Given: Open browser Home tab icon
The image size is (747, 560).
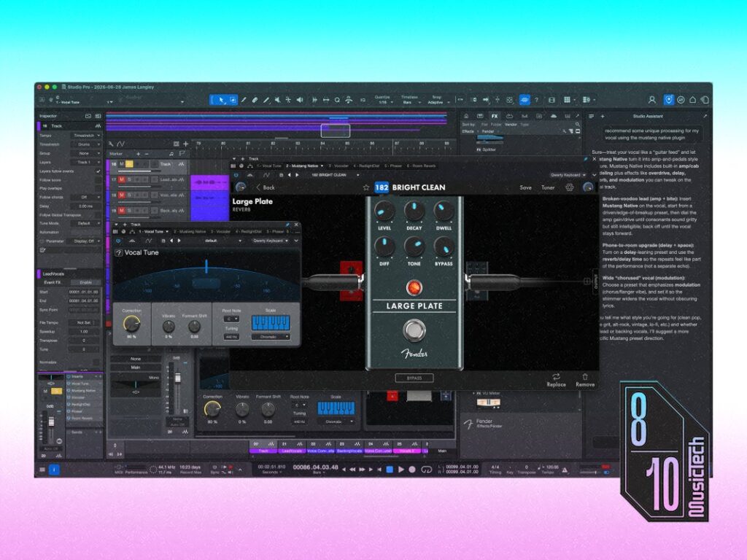Looking at the screenshot, I should [466, 116].
